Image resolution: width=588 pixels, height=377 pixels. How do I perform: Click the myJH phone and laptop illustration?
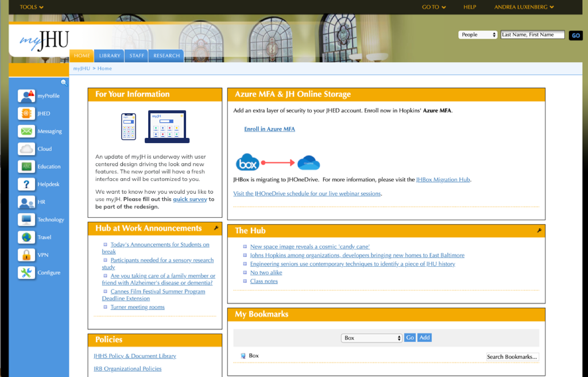tap(155, 127)
